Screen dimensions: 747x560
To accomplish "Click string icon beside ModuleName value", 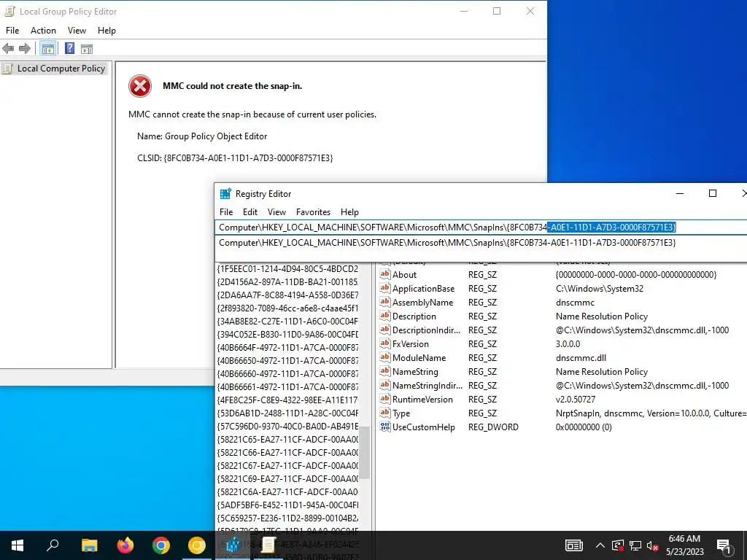I will (x=385, y=357).
